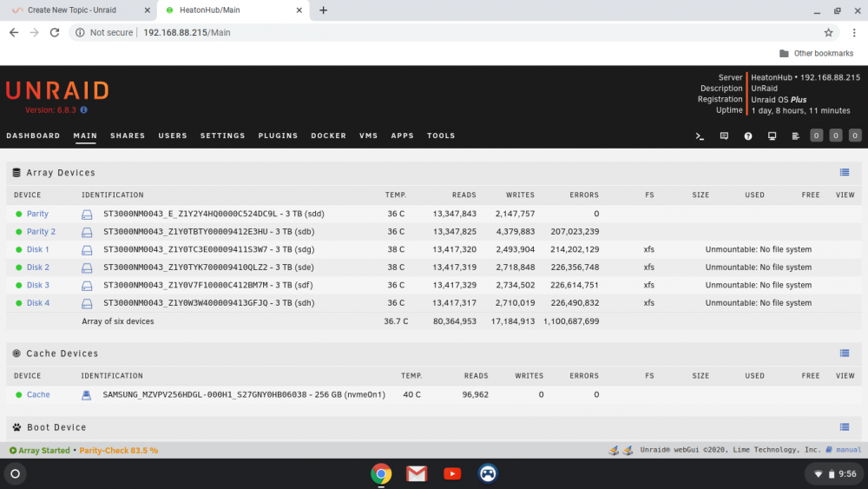Click the Cache green status indicator
The height and width of the screenshot is (489, 868).
pos(19,395)
